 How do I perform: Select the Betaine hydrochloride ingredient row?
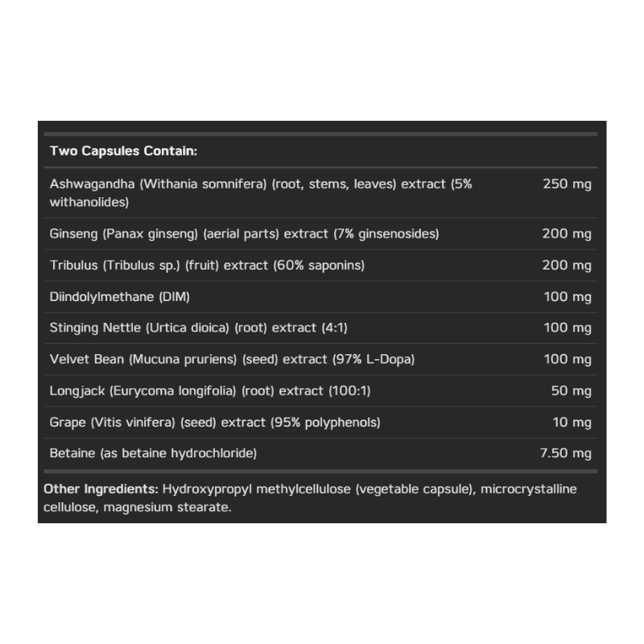pos(153,453)
